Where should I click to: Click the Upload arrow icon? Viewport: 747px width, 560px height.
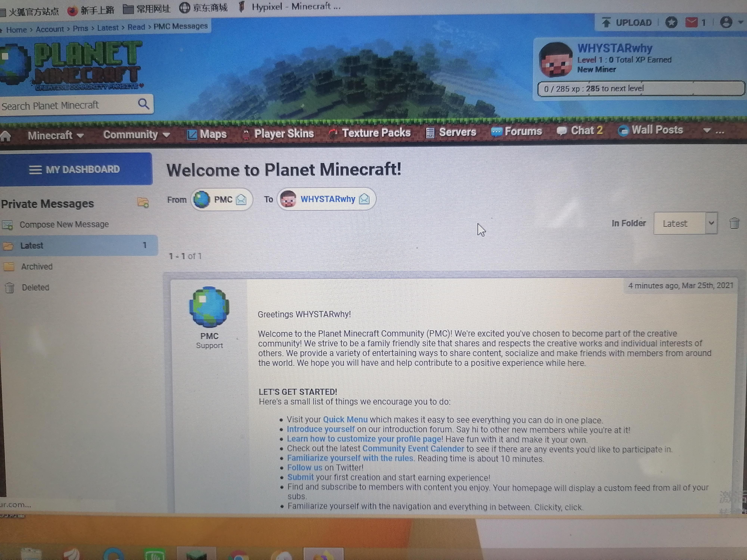[x=607, y=22]
